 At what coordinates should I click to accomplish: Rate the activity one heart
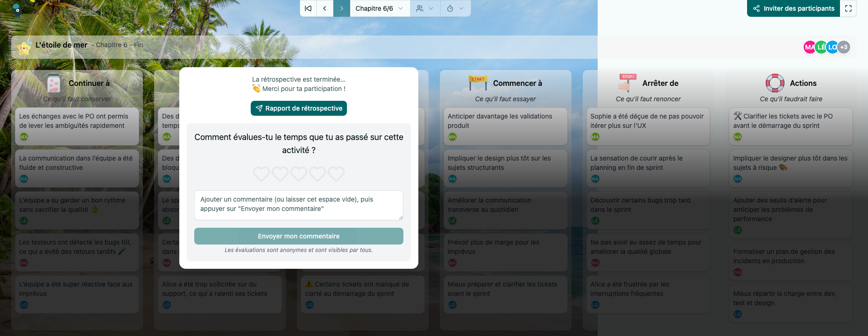click(261, 174)
